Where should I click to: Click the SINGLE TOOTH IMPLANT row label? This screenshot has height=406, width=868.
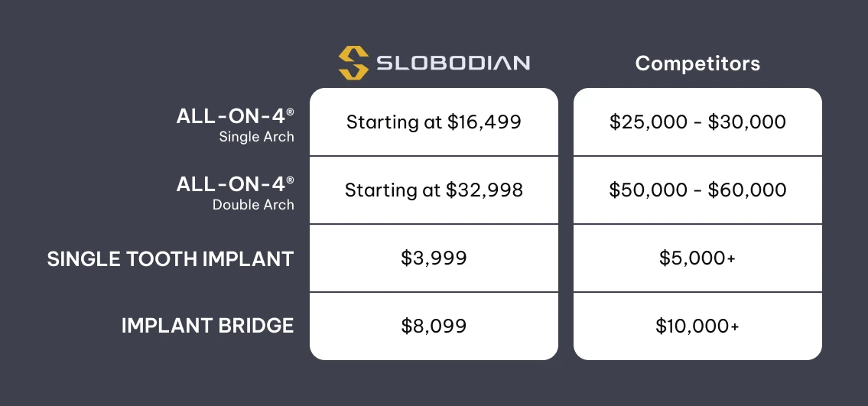coord(171,258)
